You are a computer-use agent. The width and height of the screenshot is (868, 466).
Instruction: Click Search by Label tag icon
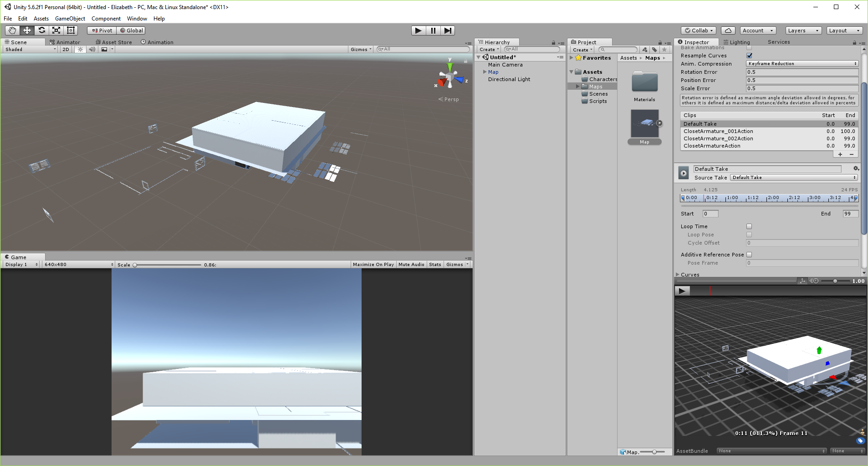click(x=654, y=49)
